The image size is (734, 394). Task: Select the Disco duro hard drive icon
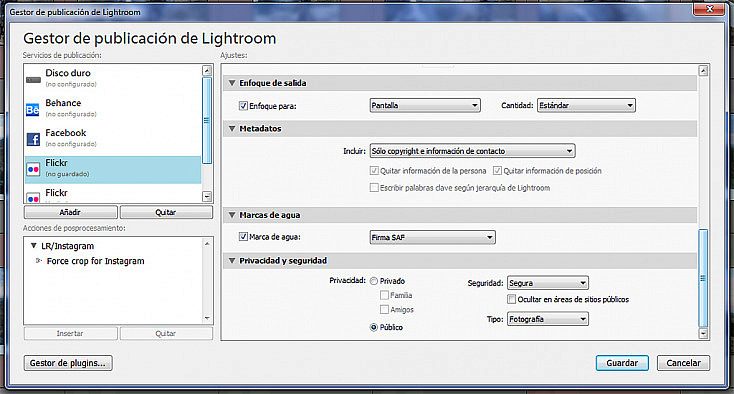coord(33,80)
